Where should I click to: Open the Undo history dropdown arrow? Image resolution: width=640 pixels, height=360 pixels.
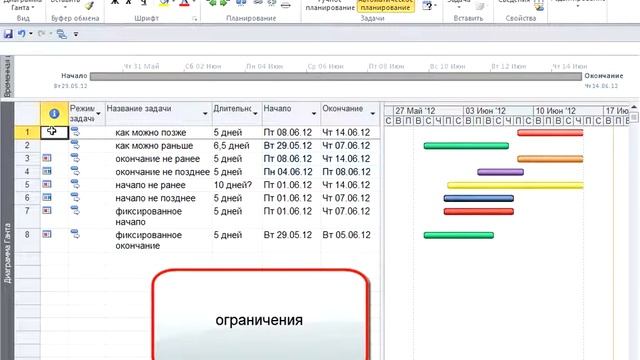(x=31, y=34)
